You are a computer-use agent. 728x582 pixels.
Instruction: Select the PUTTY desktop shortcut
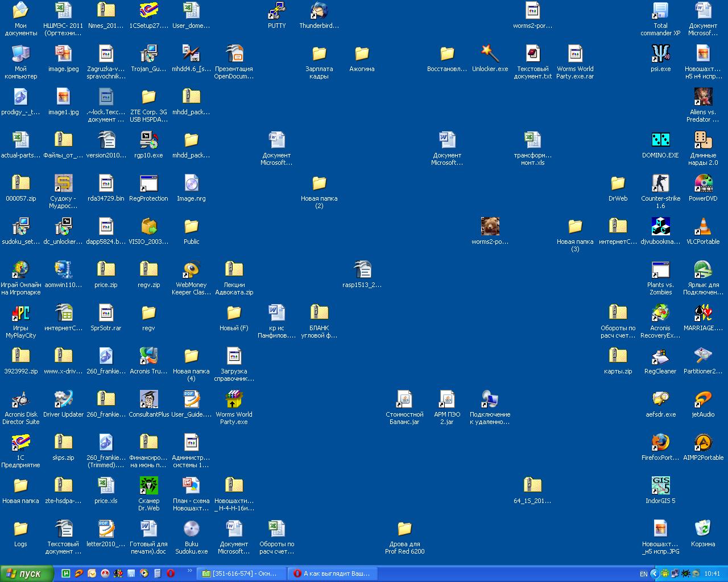coord(276,11)
